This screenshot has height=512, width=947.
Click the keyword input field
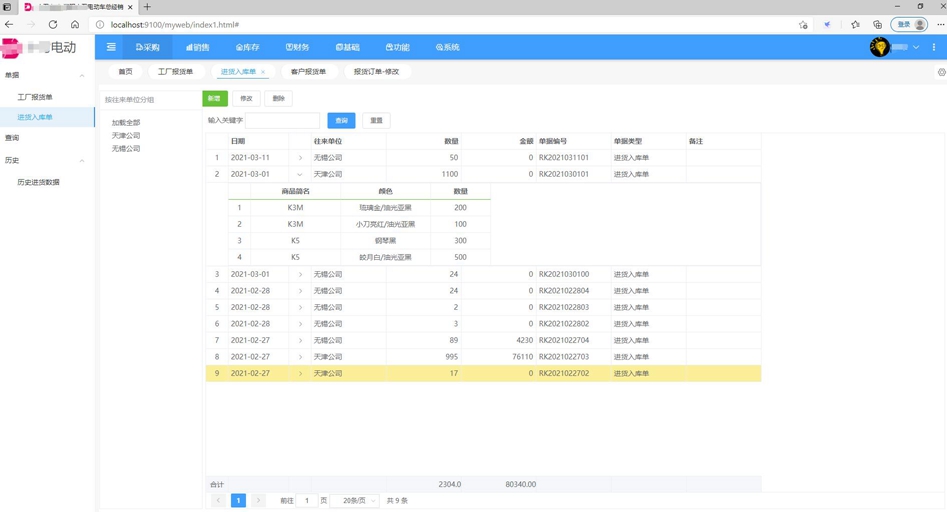(x=283, y=120)
